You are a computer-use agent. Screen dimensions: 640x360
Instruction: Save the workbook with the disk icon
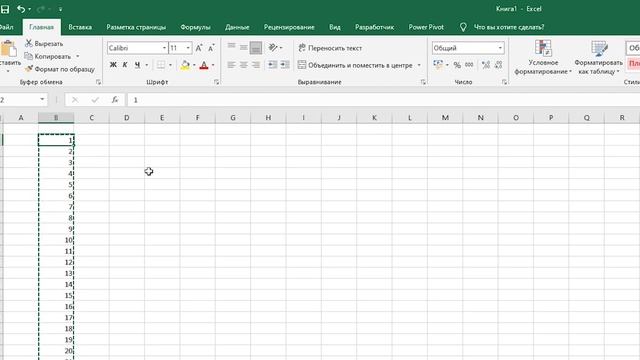pos(5,9)
